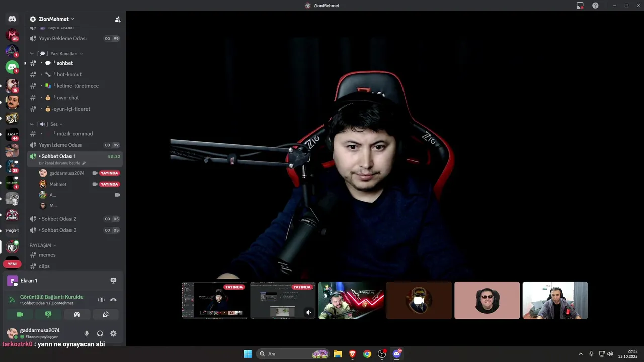Viewport: 644px width, 362px height.
Task: Show hidden tray icons chevron
Action: [580, 354]
